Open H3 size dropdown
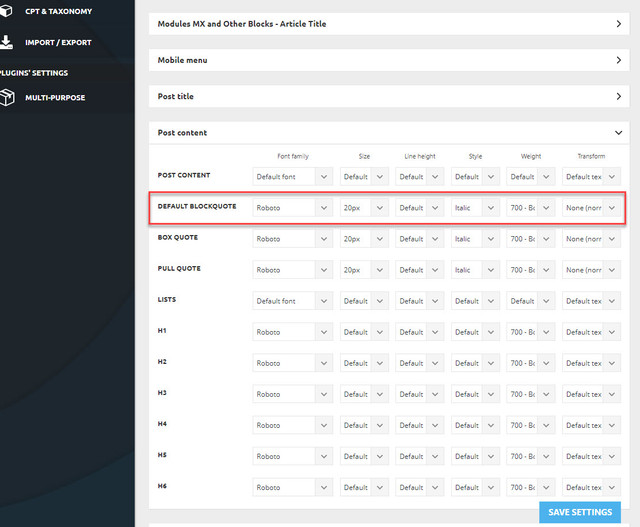Image resolution: width=640 pixels, height=527 pixels. pyautogui.click(x=364, y=394)
